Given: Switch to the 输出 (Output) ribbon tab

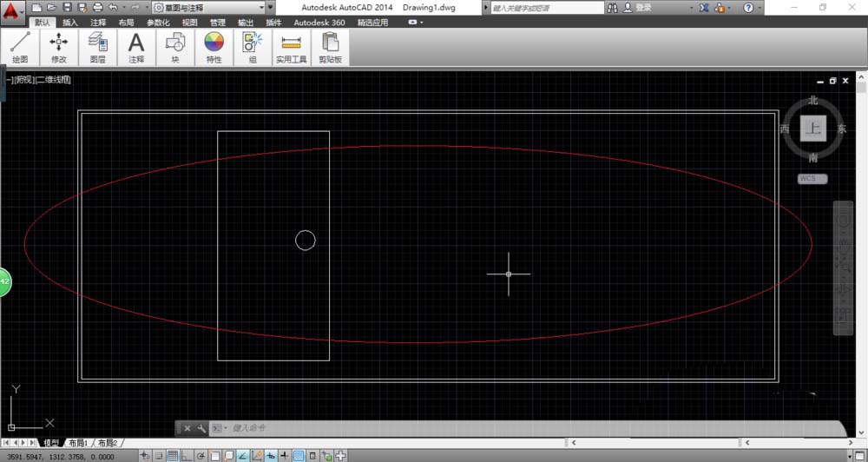Looking at the screenshot, I should point(246,23).
